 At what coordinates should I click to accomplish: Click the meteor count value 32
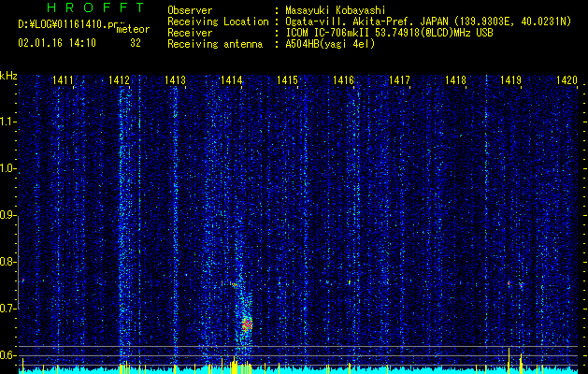coord(136,43)
